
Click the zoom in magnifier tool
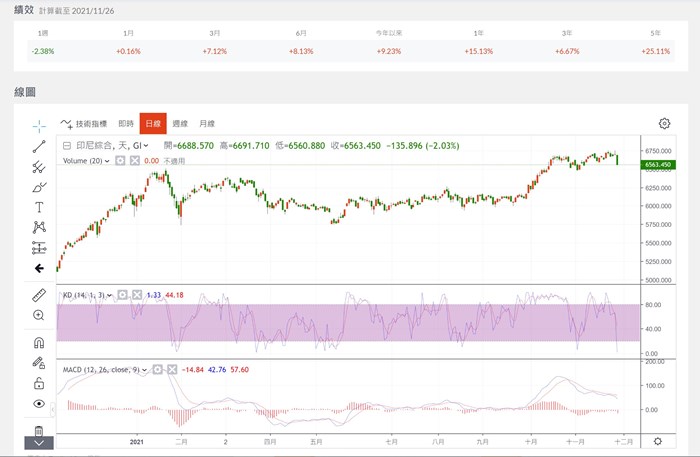[x=39, y=315]
